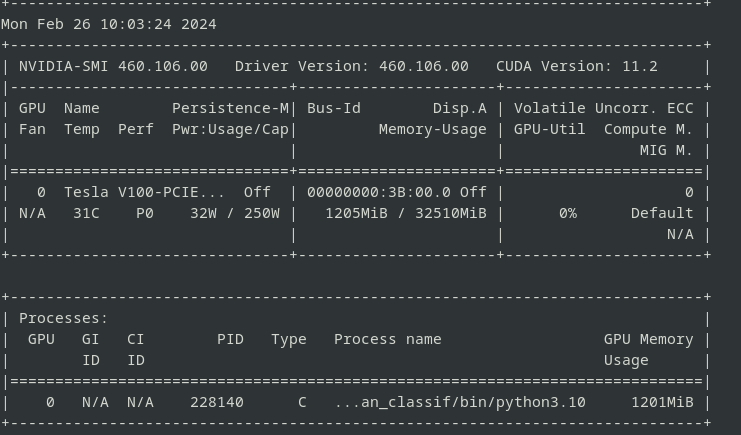Image resolution: width=741 pixels, height=435 pixels.
Task: Click the Processes: section label
Action: click(64, 318)
